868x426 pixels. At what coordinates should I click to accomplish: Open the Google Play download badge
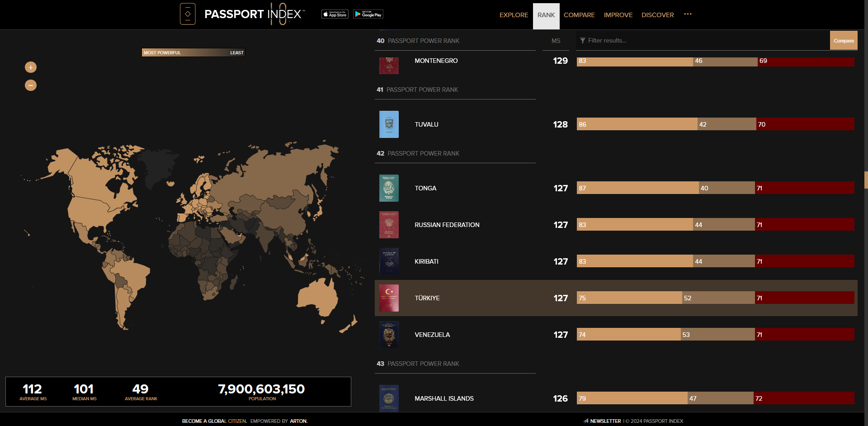click(368, 14)
